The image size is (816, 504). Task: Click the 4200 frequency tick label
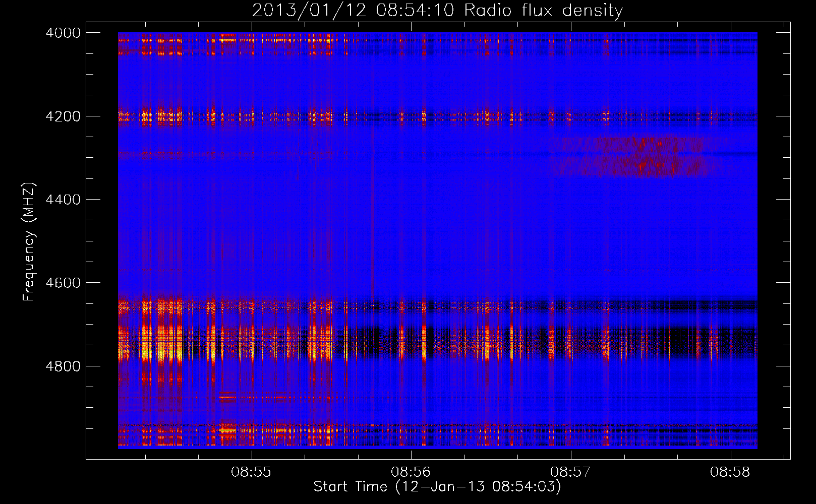pyautogui.click(x=63, y=116)
